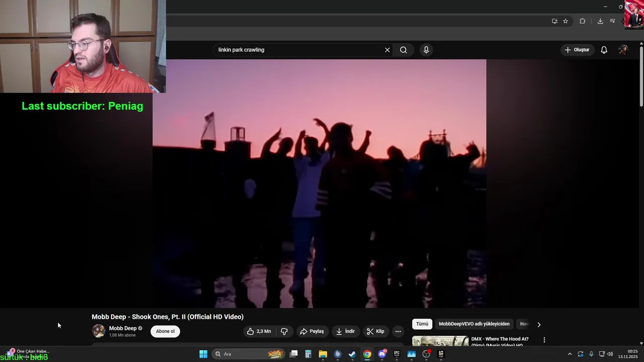644x362 pixels.
Task: Open the OBS Studio taskbar icon
Action: pos(426,354)
